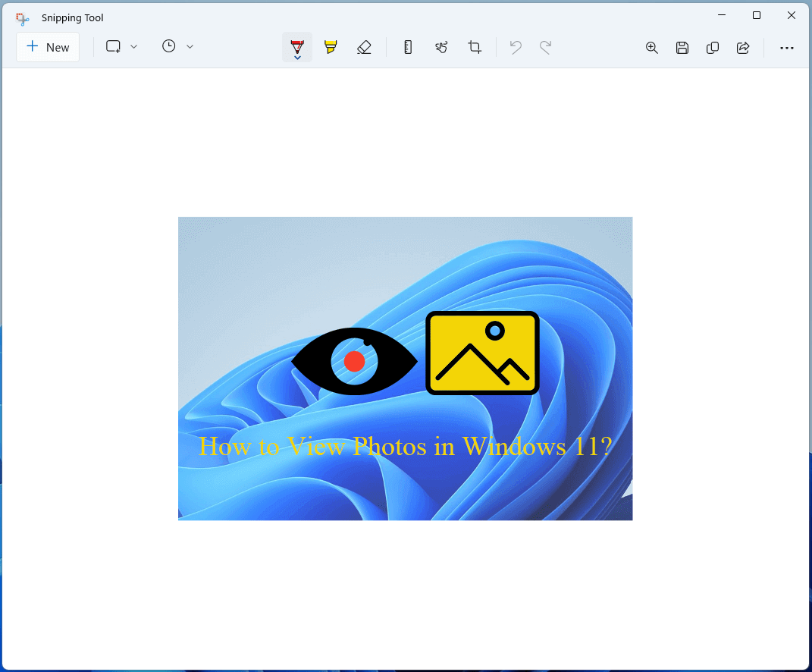The height and width of the screenshot is (672, 812).
Task: Click the Snipping Tool app icon in title bar
Action: pos(22,18)
